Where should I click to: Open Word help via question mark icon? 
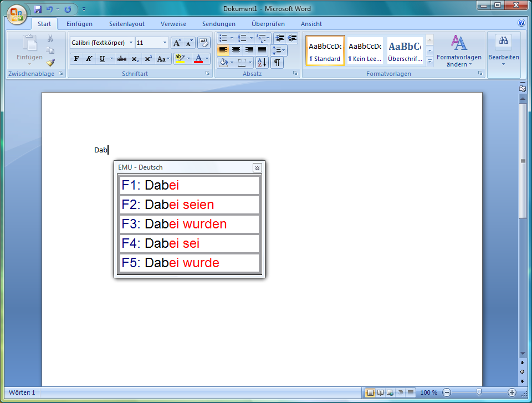tap(521, 23)
